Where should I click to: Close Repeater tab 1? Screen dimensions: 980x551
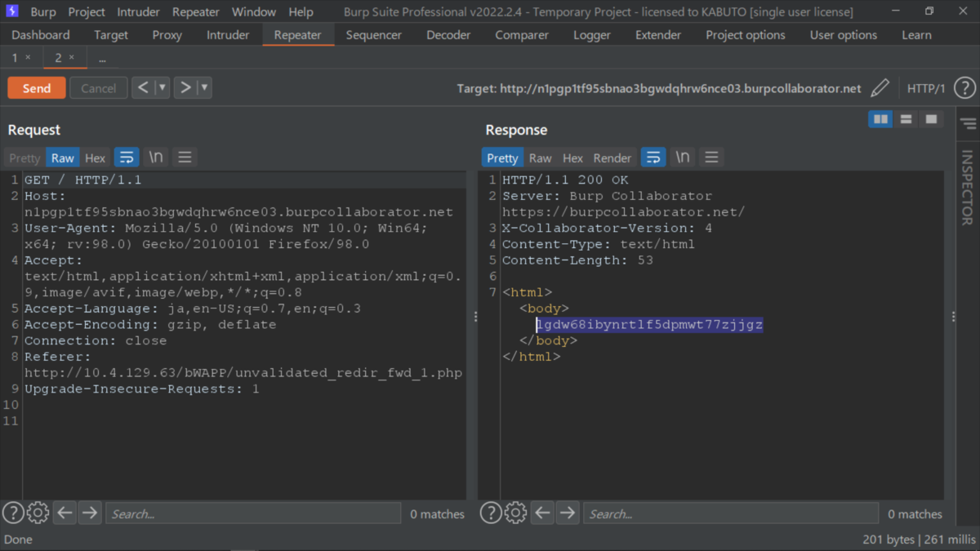[28, 58]
